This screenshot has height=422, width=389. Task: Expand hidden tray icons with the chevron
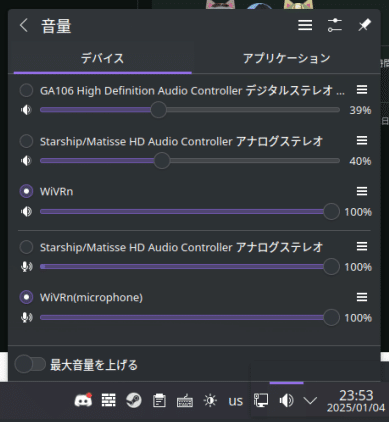[x=310, y=400]
